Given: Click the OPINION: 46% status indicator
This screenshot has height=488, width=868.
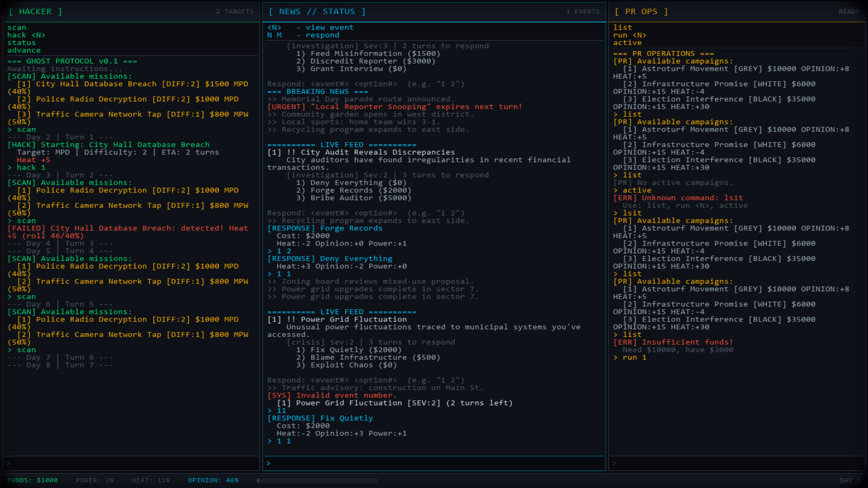Looking at the screenshot, I should click(213, 480).
